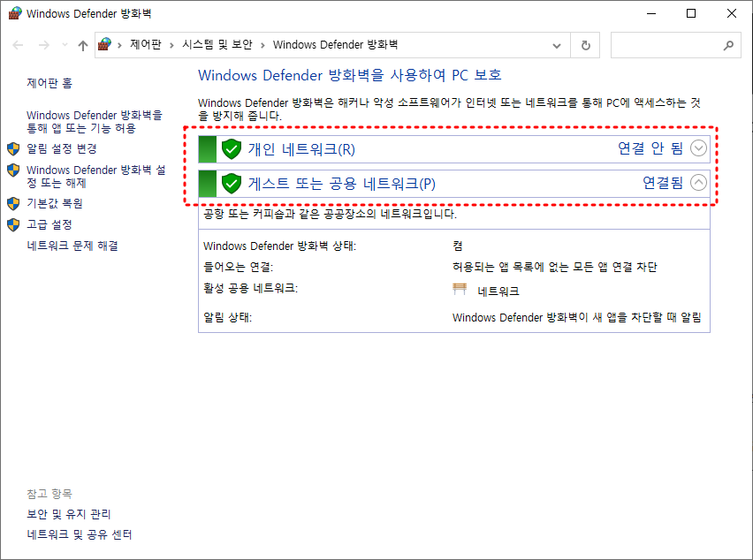Expand the 개인 네트워크(R) section chevron
The width and height of the screenshot is (753, 560).
698,148
